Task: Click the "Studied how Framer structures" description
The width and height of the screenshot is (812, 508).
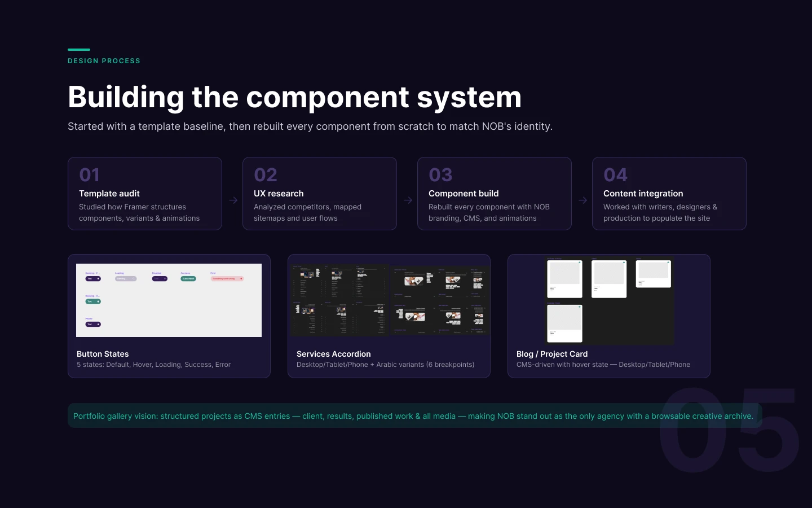Action: coord(139,213)
